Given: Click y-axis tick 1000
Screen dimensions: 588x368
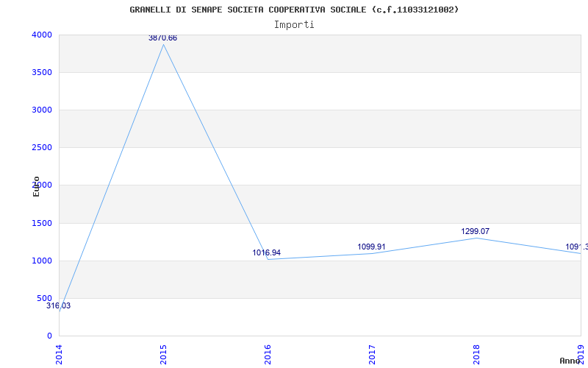Looking at the screenshot, I should pos(42,261).
